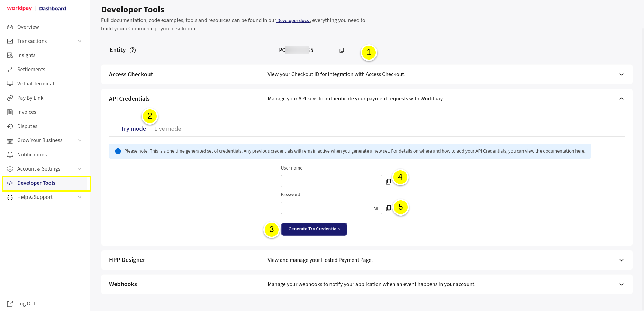Screen dimensions: 644x311
Task: Click the Notifications bell icon
Action: click(x=10, y=155)
